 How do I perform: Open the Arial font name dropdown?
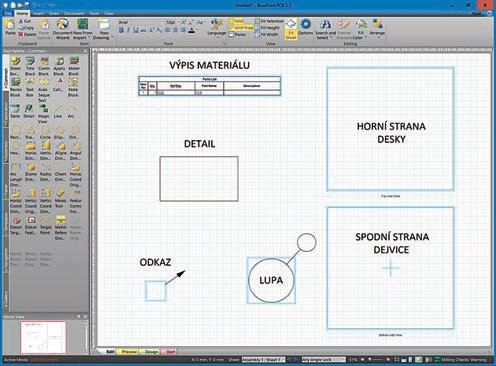(141, 22)
